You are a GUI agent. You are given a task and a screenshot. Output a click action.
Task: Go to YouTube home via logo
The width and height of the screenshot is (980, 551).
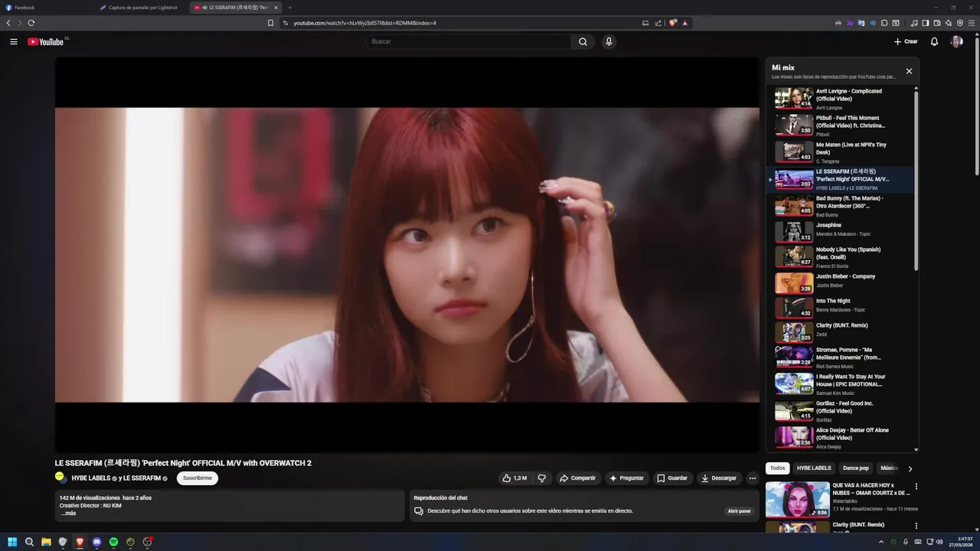click(x=46, y=41)
